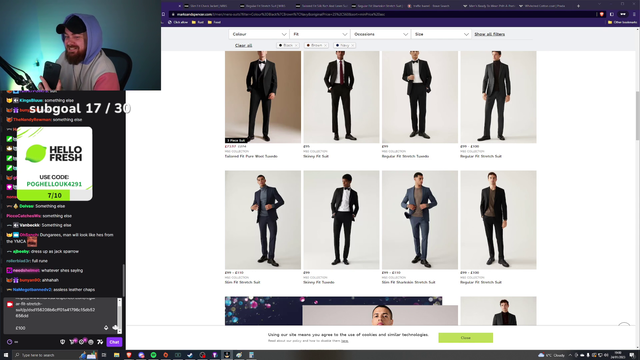Click the Skinny Fit Tuxedo title
The image size is (640, 360).
319,282
